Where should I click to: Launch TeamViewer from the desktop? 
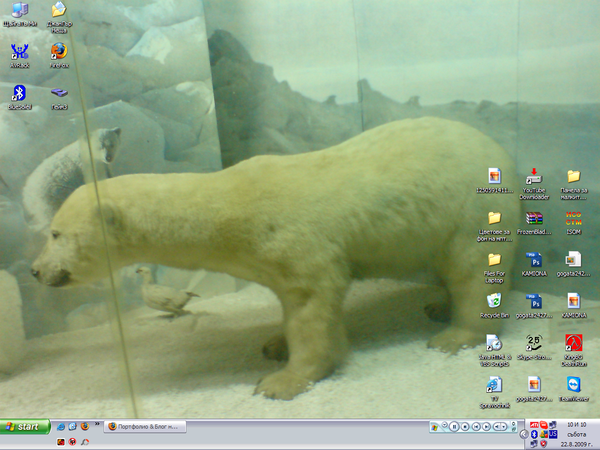coord(574,389)
